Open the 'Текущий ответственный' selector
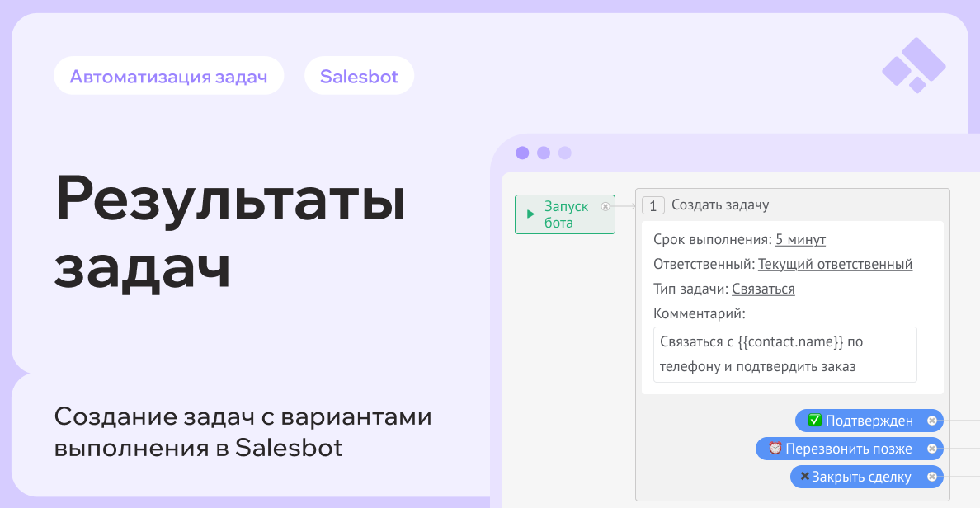980x508 pixels. point(835,265)
